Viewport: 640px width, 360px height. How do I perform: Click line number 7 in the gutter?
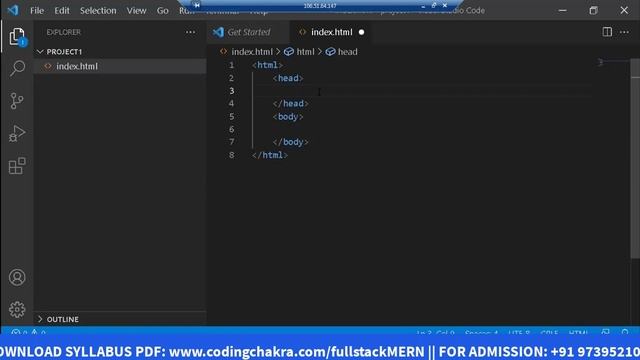(231, 142)
